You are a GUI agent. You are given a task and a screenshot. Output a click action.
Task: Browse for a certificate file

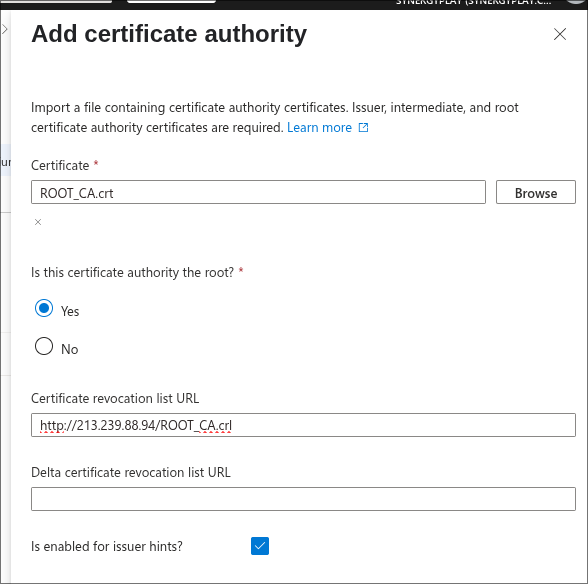pyautogui.click(x=536, y=192)
